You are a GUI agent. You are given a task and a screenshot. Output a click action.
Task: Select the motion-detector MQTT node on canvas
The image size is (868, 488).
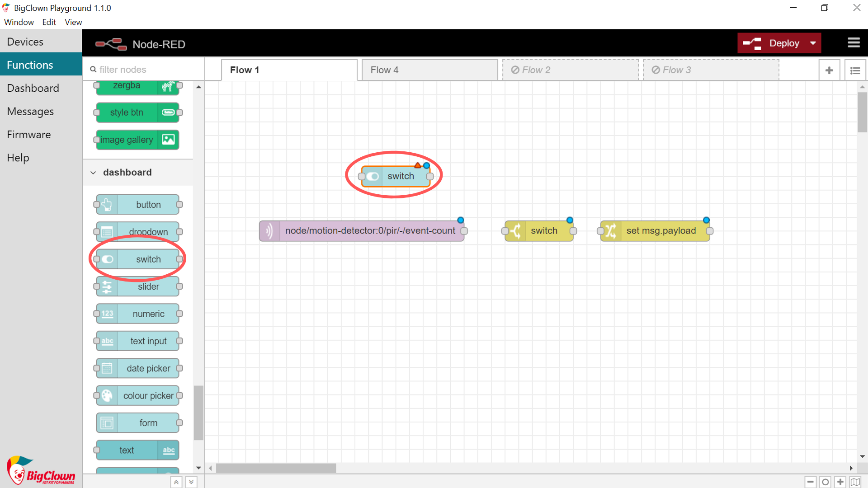[x=362, y=231]
